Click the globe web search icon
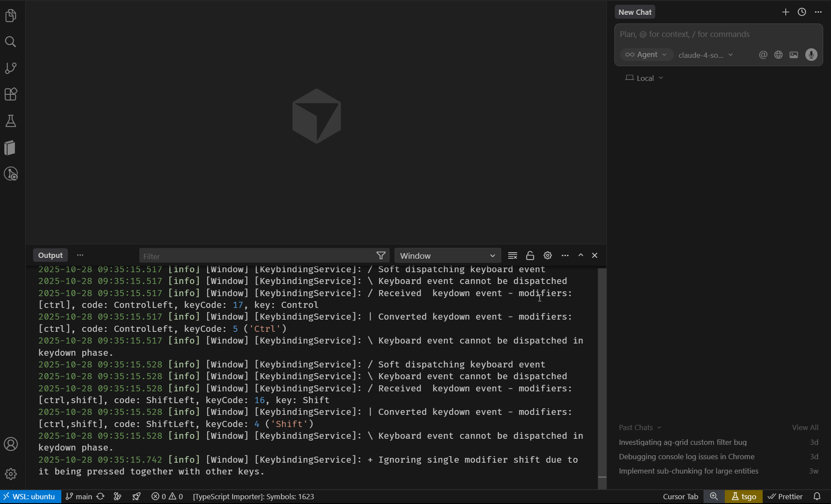 (x=778, y=55)
